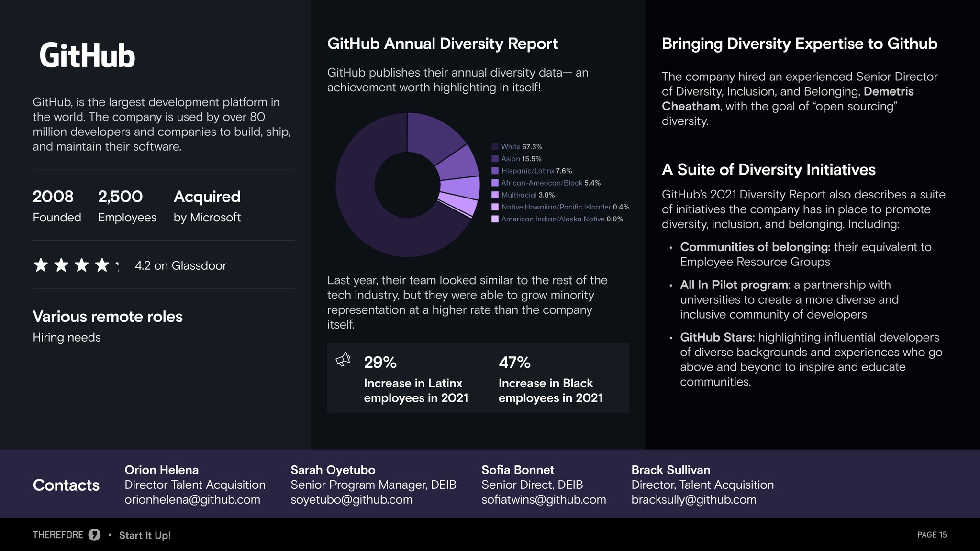Image resolution: width=980 pixels, height=551 pixels.
Task: Click the large White segment of donut chart
Action: [364, 210]
